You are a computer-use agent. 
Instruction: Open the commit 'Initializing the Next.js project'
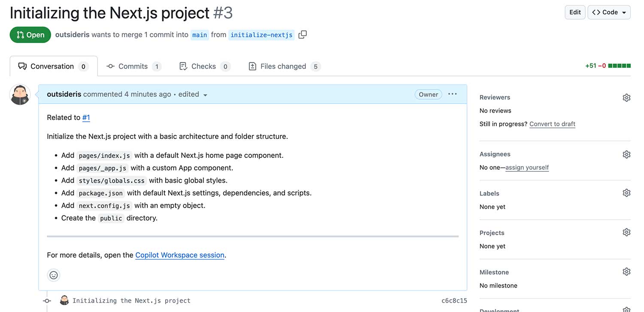click(x=131, y=300)
